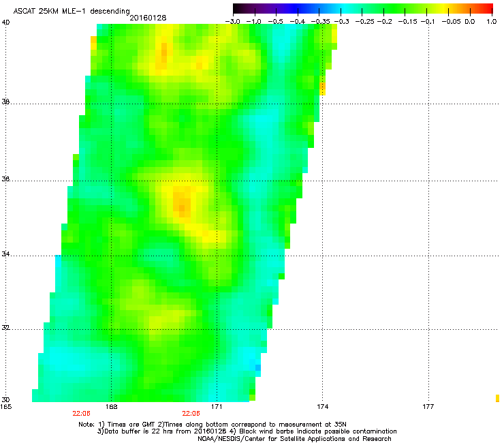Select the "-0.25" color bar label
This screenshot has width=504, height=443.
click(365, 22)
